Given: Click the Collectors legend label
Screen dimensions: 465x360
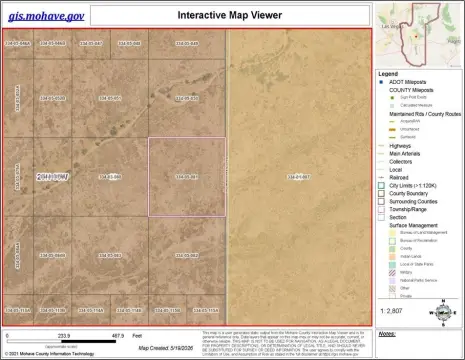Looking at the screenshot, I should [x=400, y=162].
